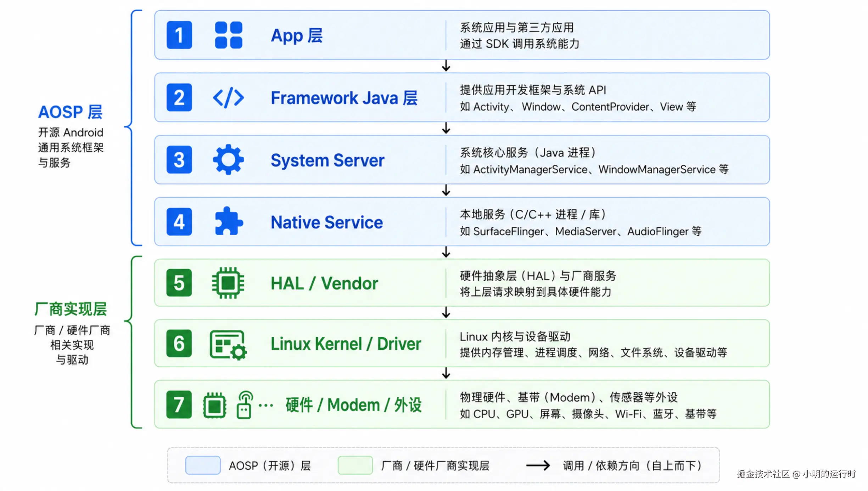Click '提供内存管理、进程调度' line
The height and width of the screenshot is (491, 868).
[594, 353]
